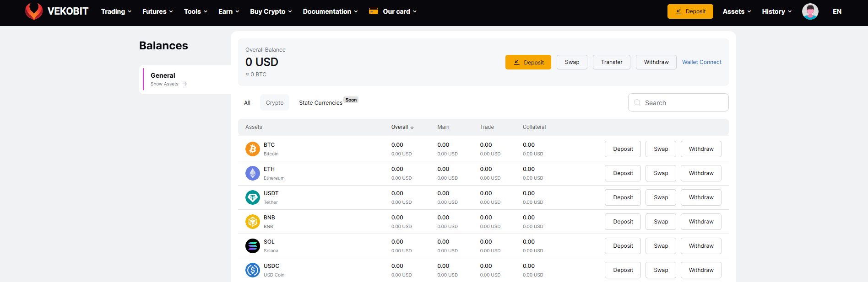The width and height of the screenshot is (868, 282).
Task: Open the Wallet Connect link
Action: click(702, 62)
